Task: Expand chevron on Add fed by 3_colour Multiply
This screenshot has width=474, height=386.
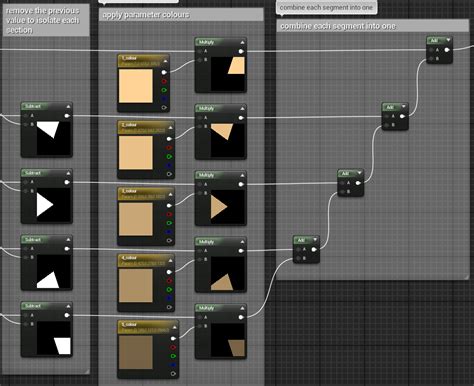Action: (x=360, y=173)
